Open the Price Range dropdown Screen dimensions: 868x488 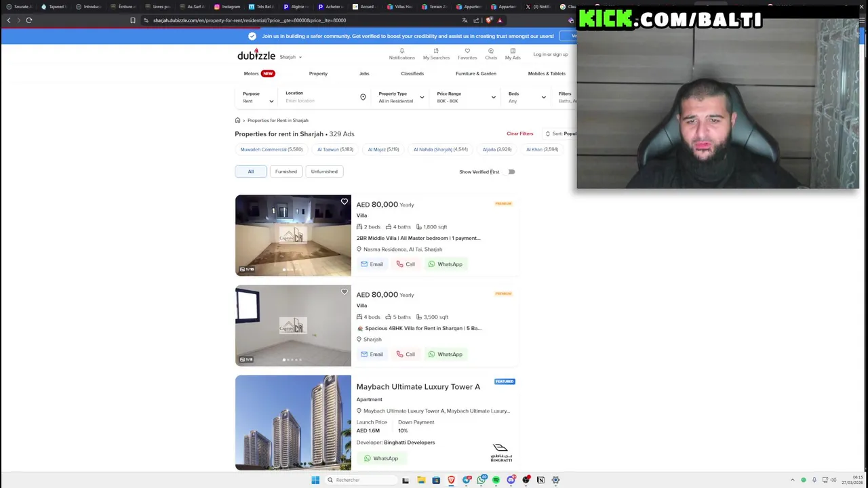(466, 98)
